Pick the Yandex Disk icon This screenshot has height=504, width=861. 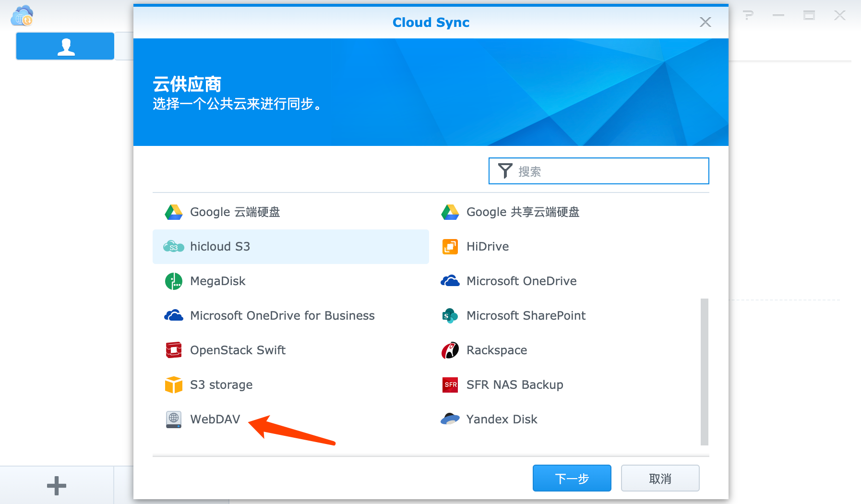tap(450, 419)
